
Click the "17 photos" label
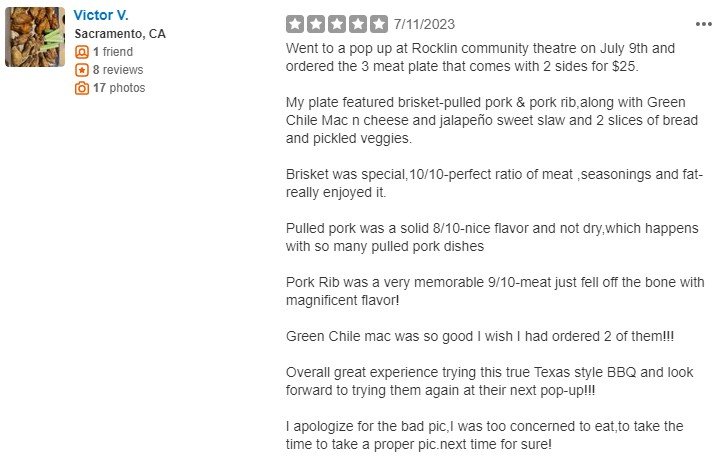point(119,88)
